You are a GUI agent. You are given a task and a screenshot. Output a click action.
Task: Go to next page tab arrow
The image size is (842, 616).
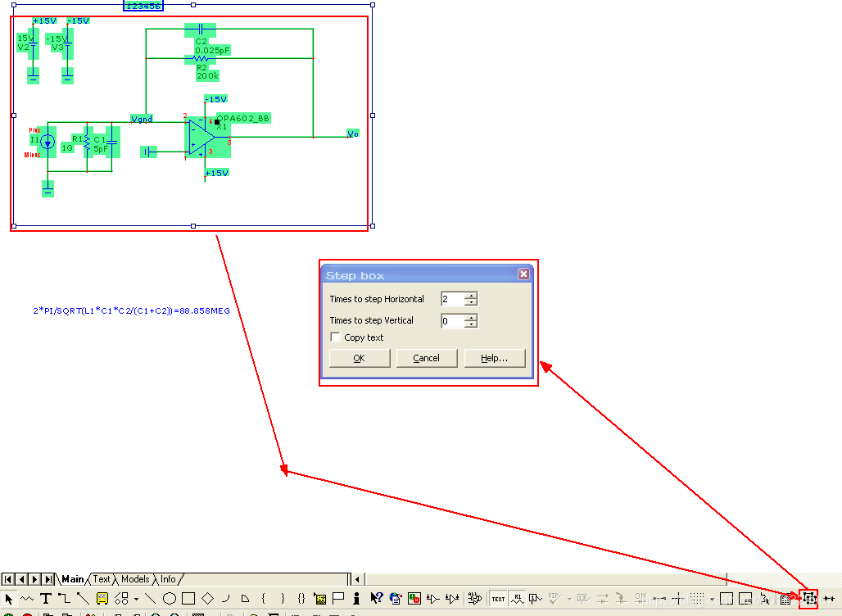coord(35,579)
